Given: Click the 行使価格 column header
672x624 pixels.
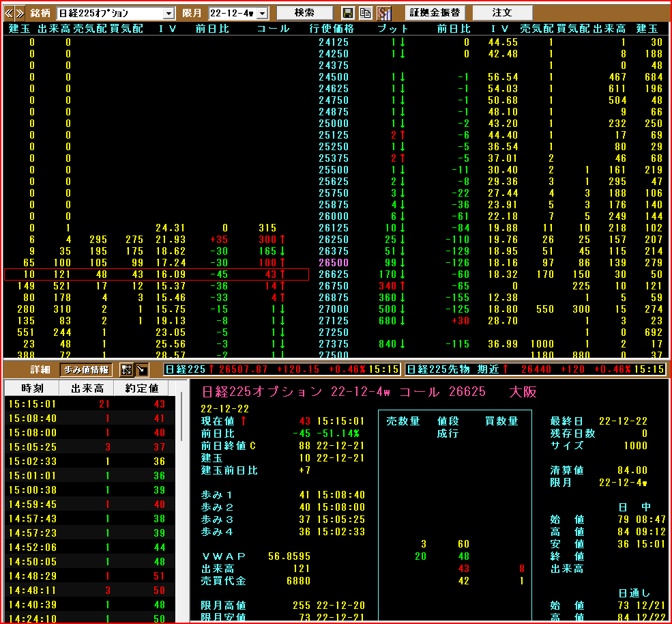Looking at the screenshot, I should (332, 29).
